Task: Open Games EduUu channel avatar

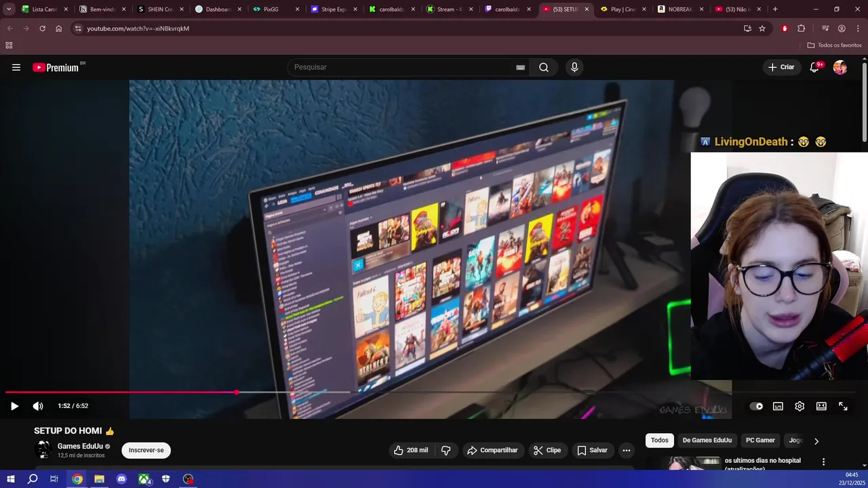Action: click(43, 450)
